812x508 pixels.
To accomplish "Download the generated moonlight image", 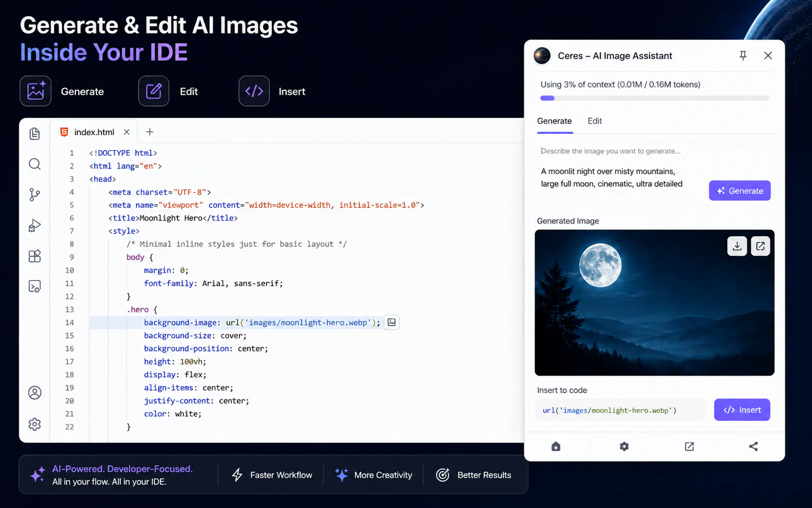I will [737, 246].
